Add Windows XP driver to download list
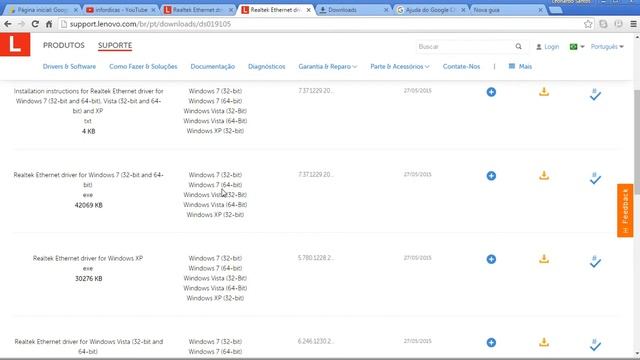This screenshot has width=640, height=360. 595,262
